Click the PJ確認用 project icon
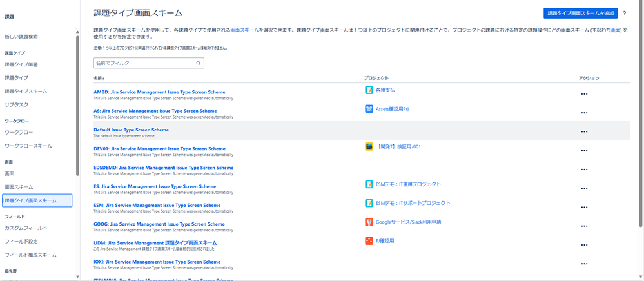Viewport: 644px width, 281px height. click(369, 241)
